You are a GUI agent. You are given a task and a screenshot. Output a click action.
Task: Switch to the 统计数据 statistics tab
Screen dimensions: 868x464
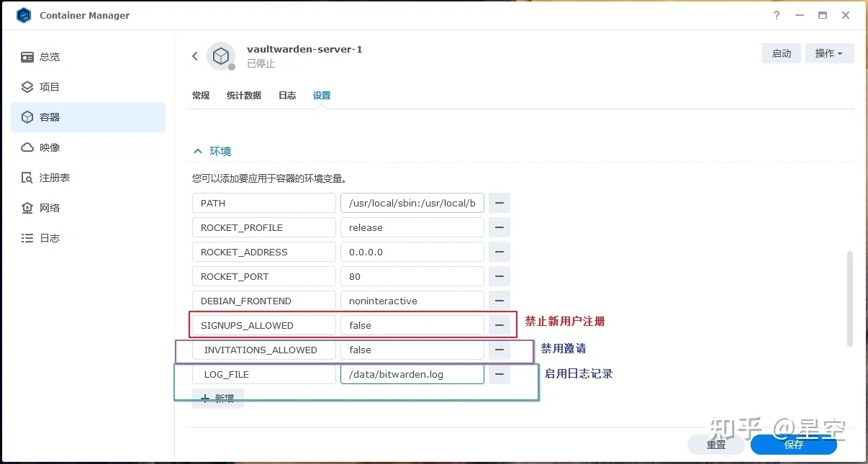(x=243, y=95)
